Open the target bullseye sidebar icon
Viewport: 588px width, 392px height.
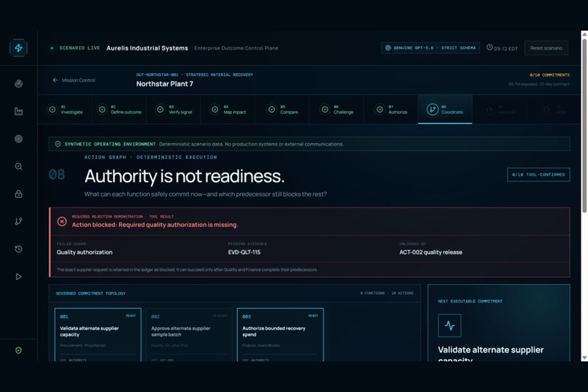tap(18, 139)
